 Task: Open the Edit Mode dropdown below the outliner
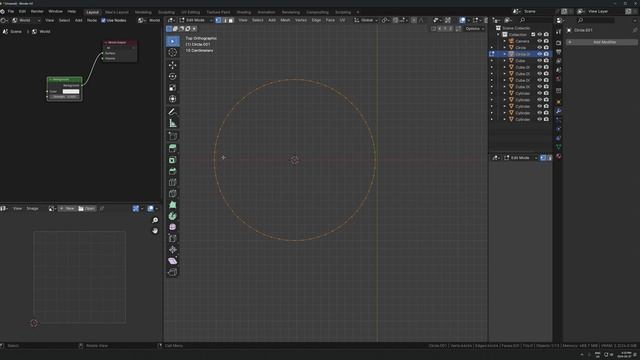(x=521, y=158)
